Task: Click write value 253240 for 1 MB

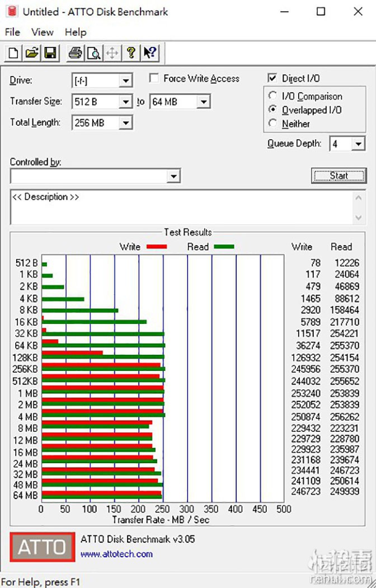Action: click(306, 393)
